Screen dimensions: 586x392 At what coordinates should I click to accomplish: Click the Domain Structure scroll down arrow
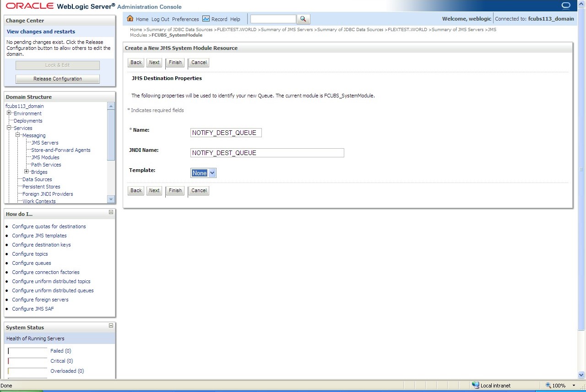pyautogui.click(x=111, y=199)
